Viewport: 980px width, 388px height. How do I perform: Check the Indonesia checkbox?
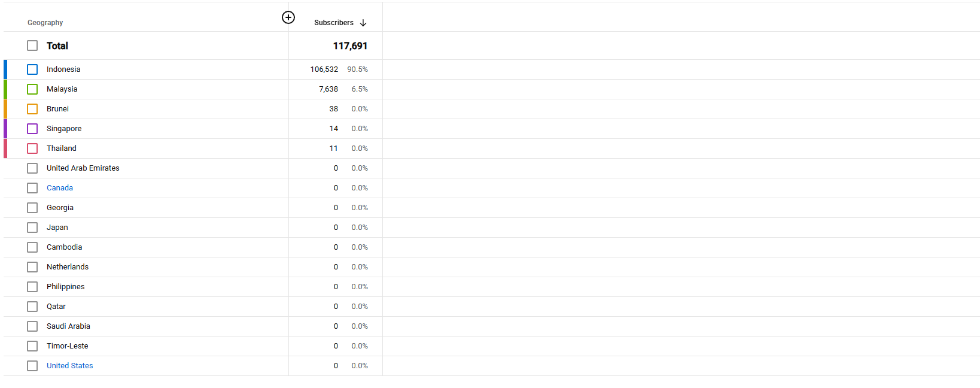(32, 69)
